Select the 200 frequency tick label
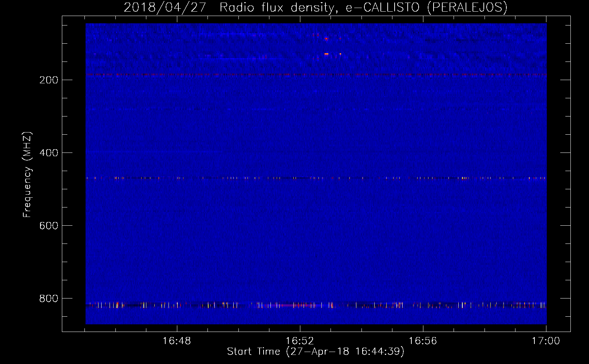Image resolution: width=589 pixels, height=364 pixels. (x=49, y=80)
